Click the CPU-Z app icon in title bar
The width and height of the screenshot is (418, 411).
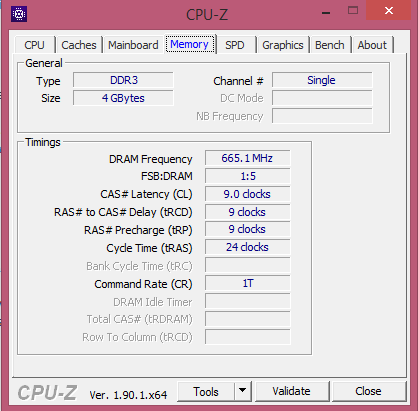[x=19, y=14]
